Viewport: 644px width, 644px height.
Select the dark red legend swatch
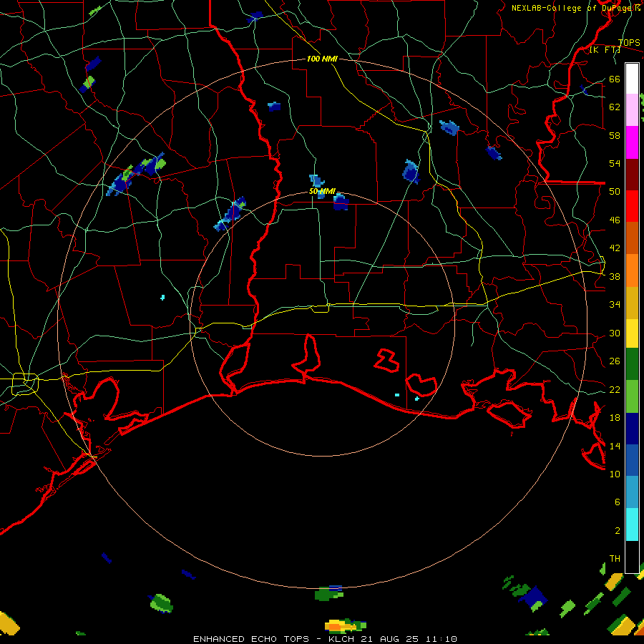click(632, 175)
